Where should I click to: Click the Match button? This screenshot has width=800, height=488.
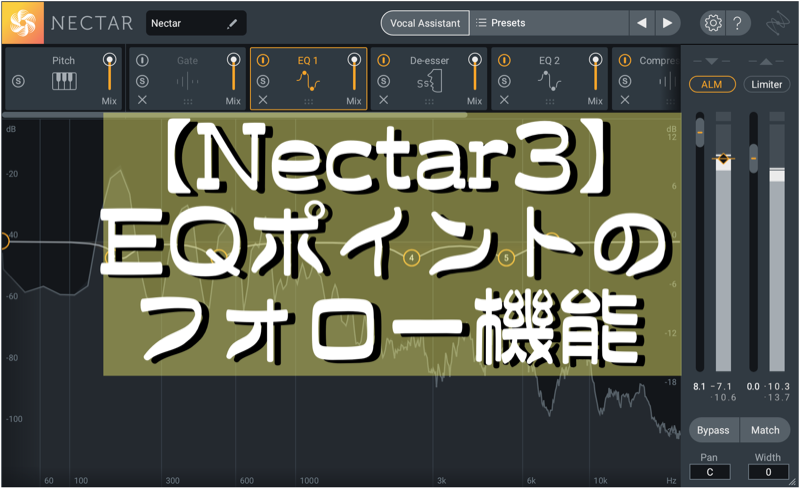765,430
